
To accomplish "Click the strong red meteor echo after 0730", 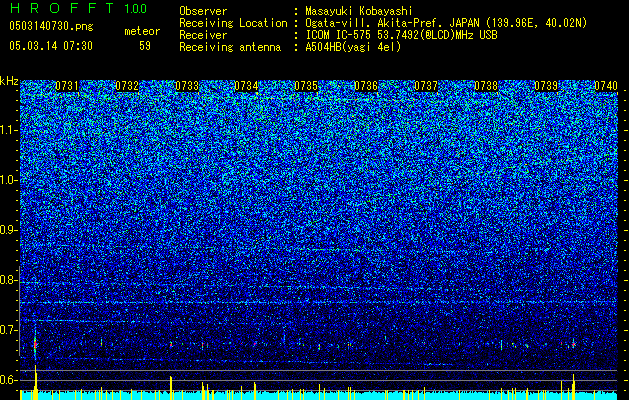I will click(x=35, y=344).
